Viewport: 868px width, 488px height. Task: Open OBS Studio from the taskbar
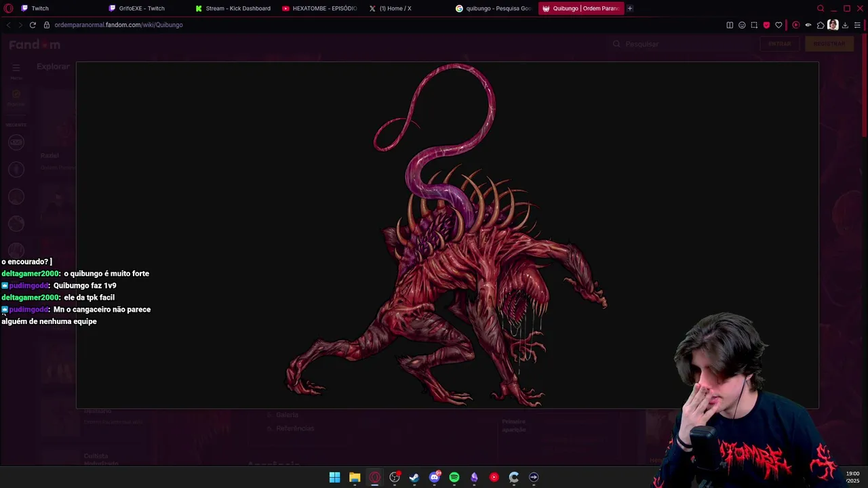pyautogui.click(x=395, y=477)
